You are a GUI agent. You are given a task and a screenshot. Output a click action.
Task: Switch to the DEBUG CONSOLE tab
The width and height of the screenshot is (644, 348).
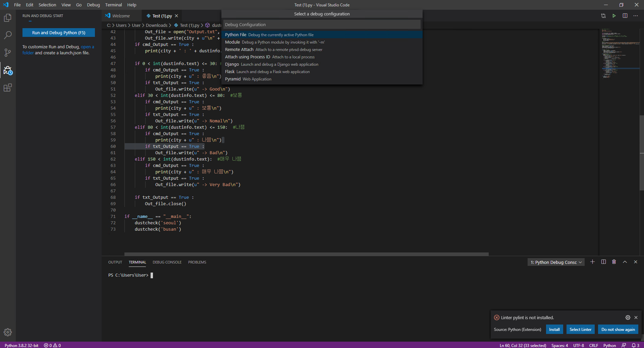click(x=167, y=262)
